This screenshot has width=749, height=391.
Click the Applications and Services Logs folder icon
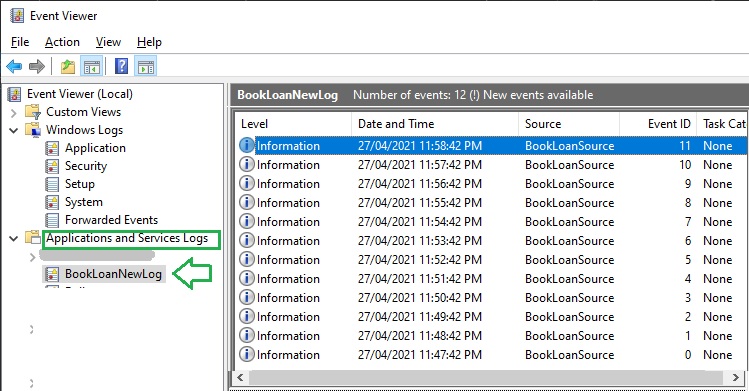tap(33, 238)
